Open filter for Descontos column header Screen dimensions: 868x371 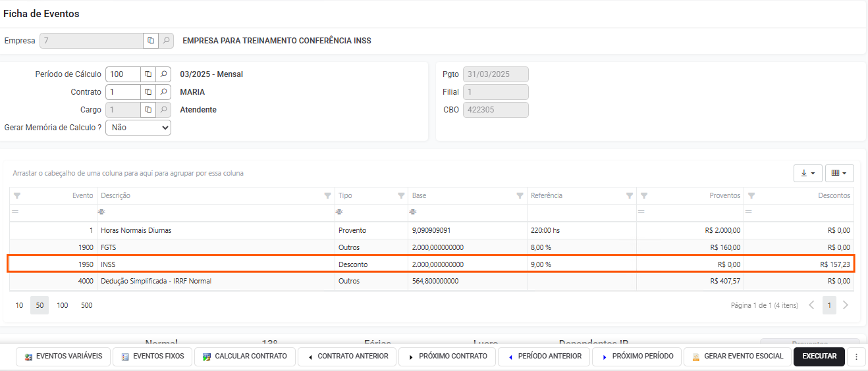click(751, 195)
